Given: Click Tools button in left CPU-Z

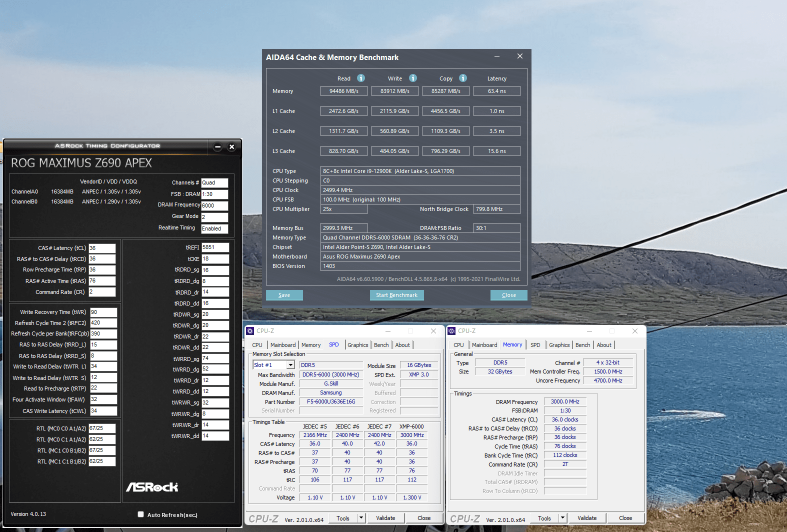Looking at the screenshot, I should (x=343, y=518).
